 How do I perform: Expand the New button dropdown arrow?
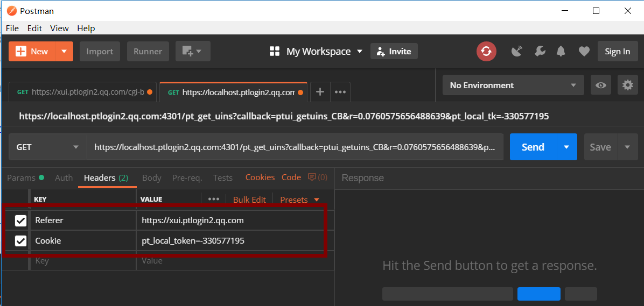(64, 51)
